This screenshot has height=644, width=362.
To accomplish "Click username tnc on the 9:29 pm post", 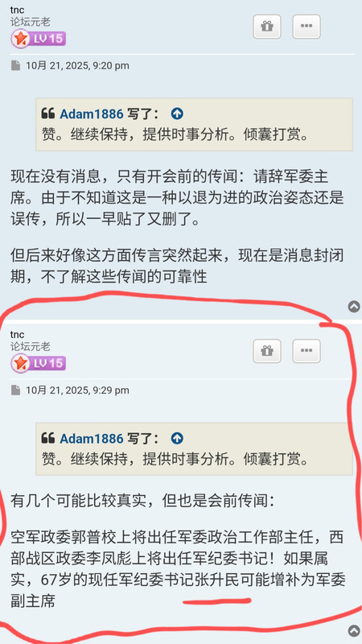I will click(x=17, y=335).
